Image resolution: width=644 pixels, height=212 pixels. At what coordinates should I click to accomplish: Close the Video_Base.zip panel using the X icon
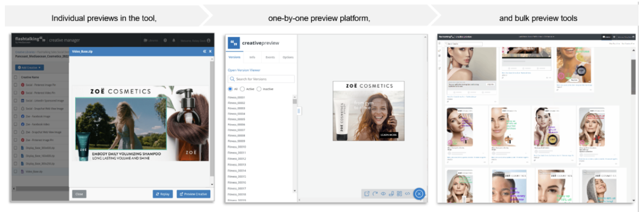pos(210,51)
